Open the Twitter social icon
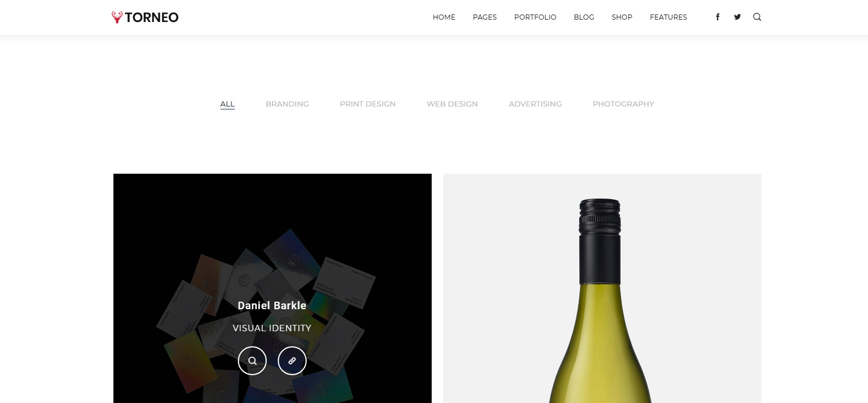The width and height of the screenshot is (868, 403). [x=737, y=17]
